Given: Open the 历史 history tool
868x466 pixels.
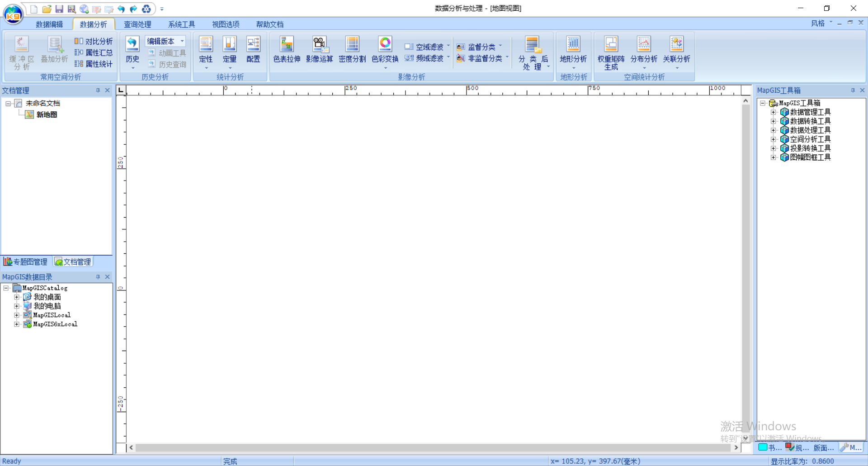Looking at the screenshot, I should coord(132,52).
